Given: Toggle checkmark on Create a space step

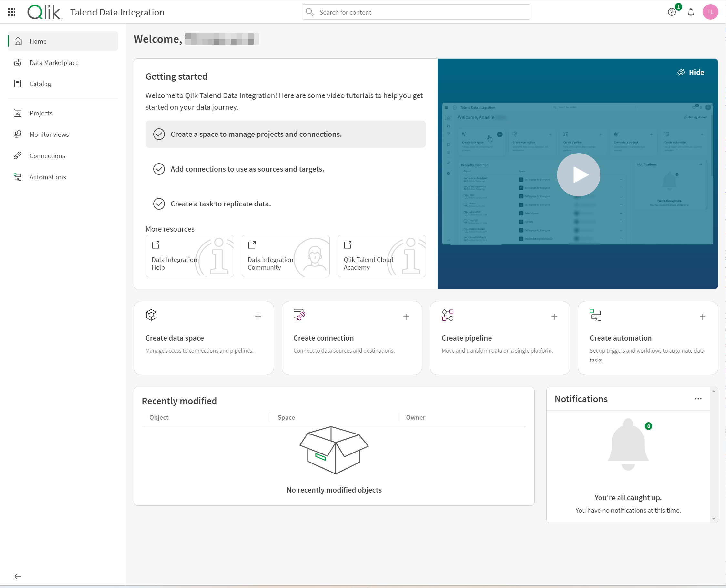Looking at the screenshot, I should tap(158, 134).
